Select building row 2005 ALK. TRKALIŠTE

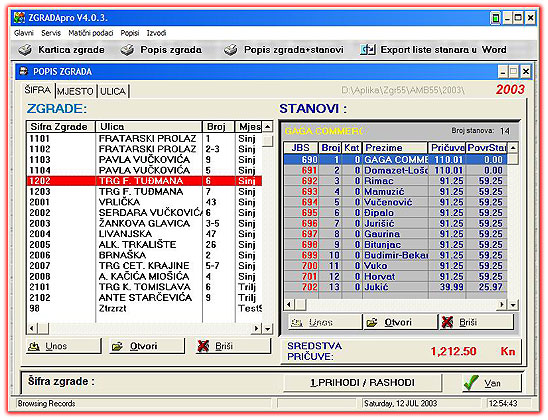(x=144, y=245)
